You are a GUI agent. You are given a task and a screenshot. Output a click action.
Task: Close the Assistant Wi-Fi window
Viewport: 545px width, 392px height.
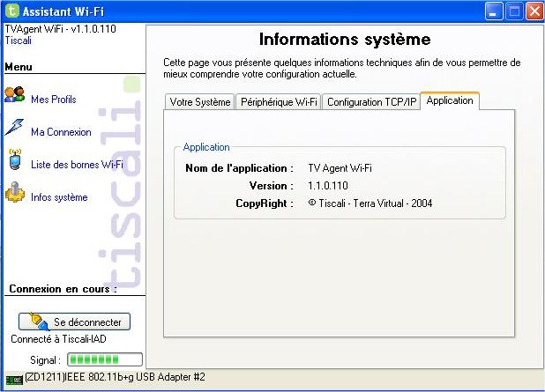click(x=534, y=11)
